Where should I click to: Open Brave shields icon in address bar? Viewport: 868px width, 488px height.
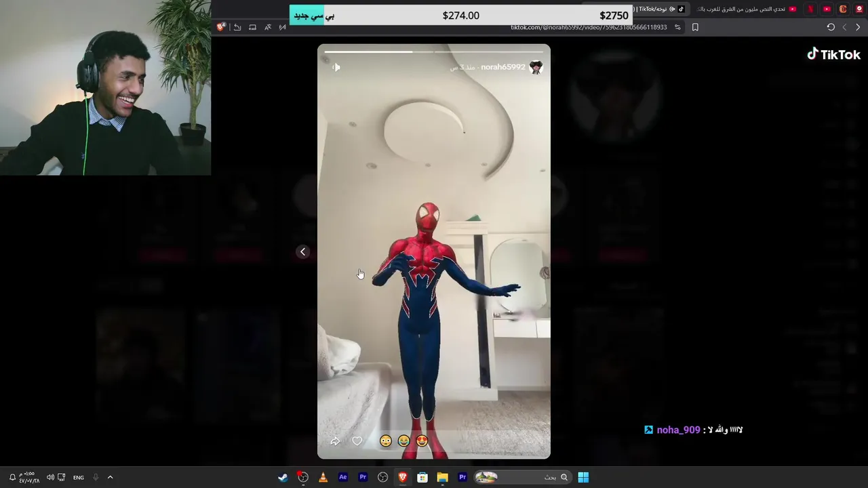point(221,27)
